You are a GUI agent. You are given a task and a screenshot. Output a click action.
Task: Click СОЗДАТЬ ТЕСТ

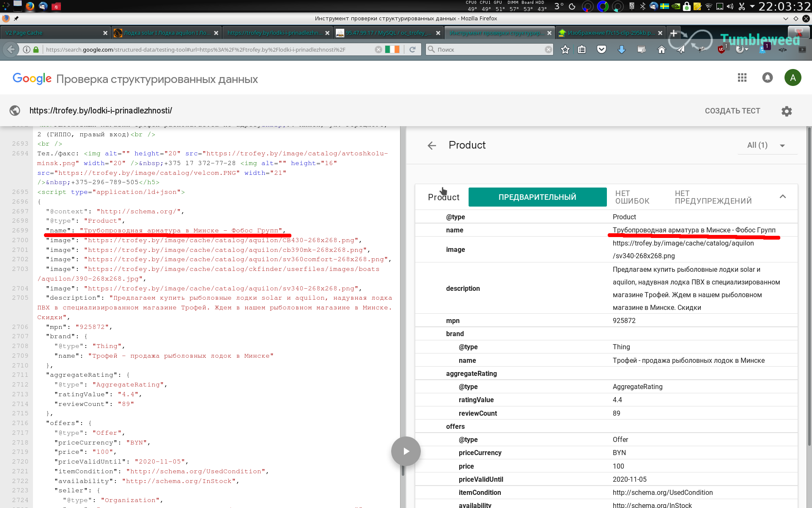click(x=732, y=111)
